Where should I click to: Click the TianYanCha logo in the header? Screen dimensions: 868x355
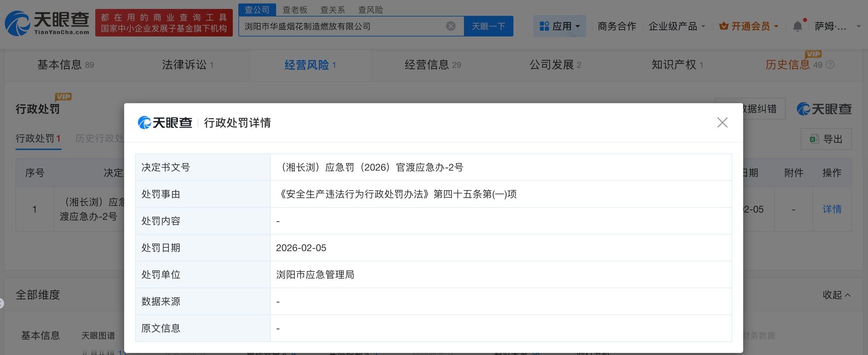pos(47,23)
